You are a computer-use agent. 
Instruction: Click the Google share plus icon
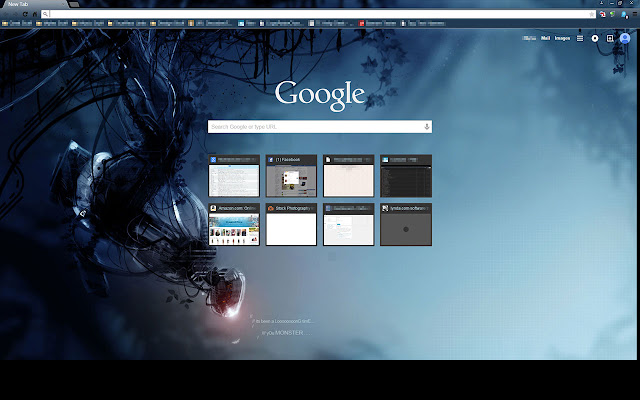610,38
